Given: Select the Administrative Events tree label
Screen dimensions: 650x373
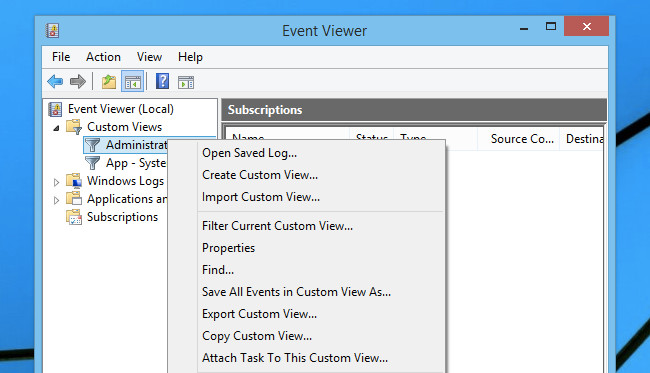Looking at the screenshot, I should (x=136, y=145).
